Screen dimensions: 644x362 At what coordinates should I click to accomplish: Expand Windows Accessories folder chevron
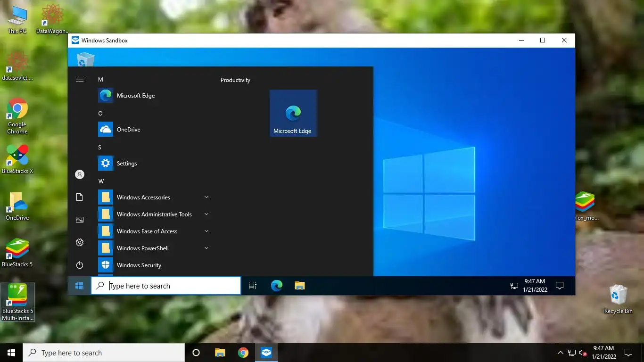pyautogui.click(x=206, y=197)
